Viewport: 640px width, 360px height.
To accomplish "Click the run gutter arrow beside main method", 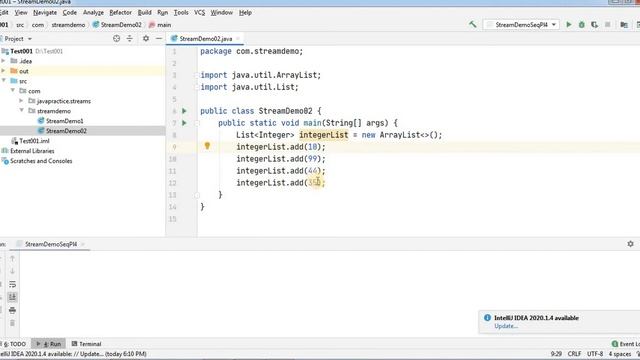I will point(184,123).
